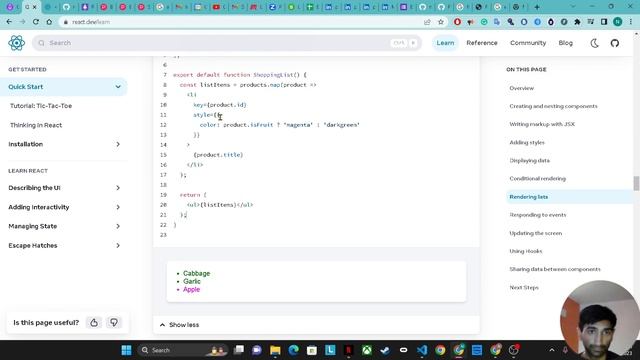Open the Xbox app from the taskbar
640x360 pixels.
[367, 350]
